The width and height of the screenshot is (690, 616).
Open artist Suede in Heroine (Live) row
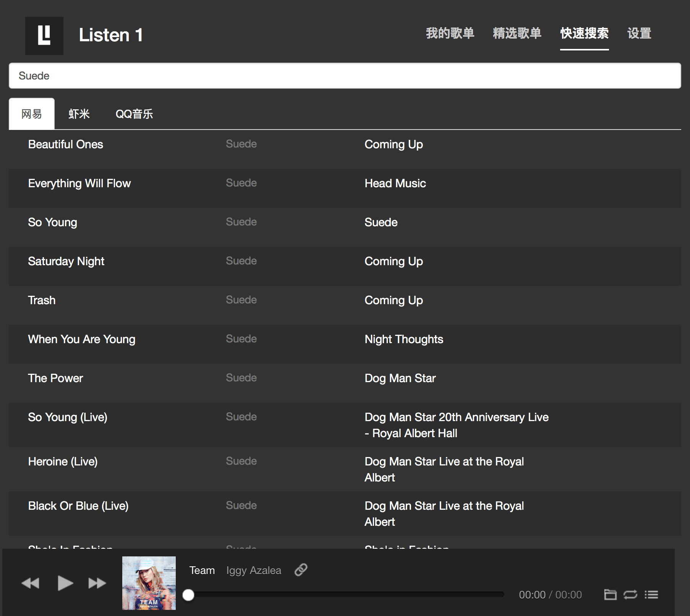pyautogui.click(x=241, y=461)
